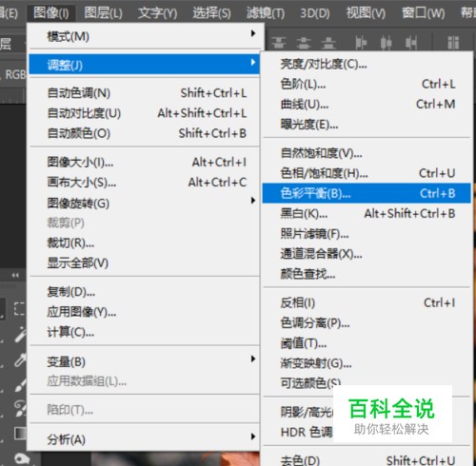This screenshot has width=476, height=466.
Task: Open the 3D(D) menu
Action: [x=315, y=13]
